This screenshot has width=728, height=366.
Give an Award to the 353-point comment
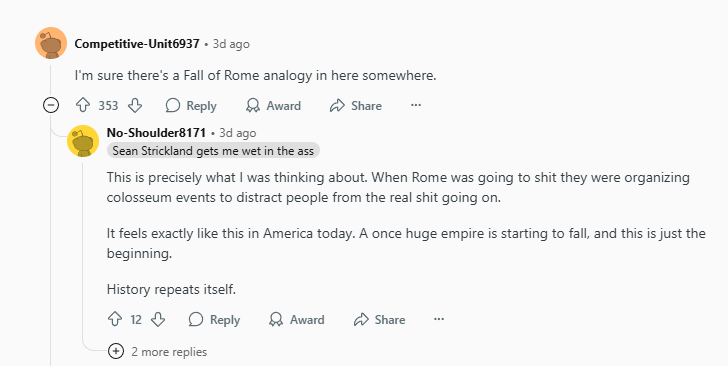273,105
